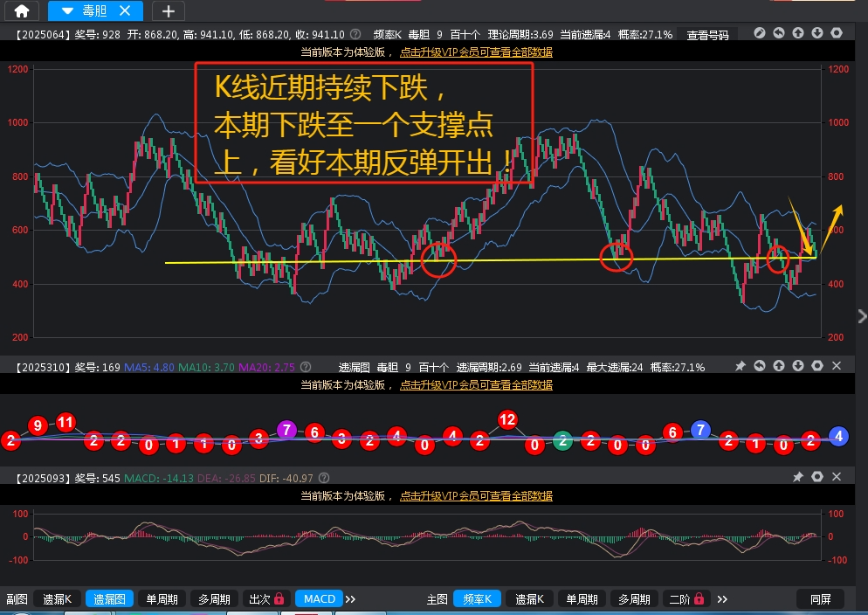
Task: Select the pencil draw tool in main chart
Action: (760, 33)
